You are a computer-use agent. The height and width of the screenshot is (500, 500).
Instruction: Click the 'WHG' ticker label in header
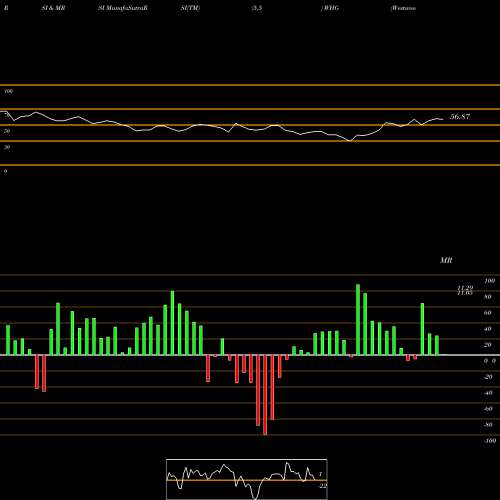tap(330, 8)
